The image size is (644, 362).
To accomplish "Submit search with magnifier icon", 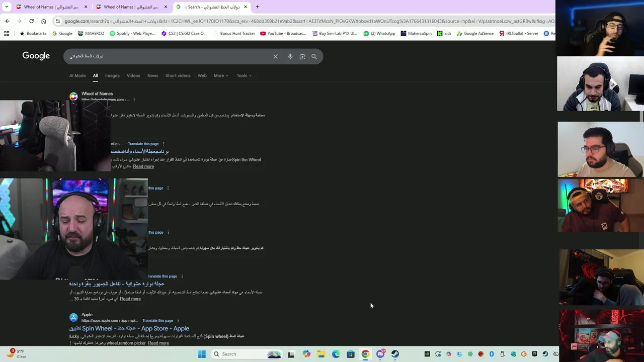I will (x=314, y=56).
